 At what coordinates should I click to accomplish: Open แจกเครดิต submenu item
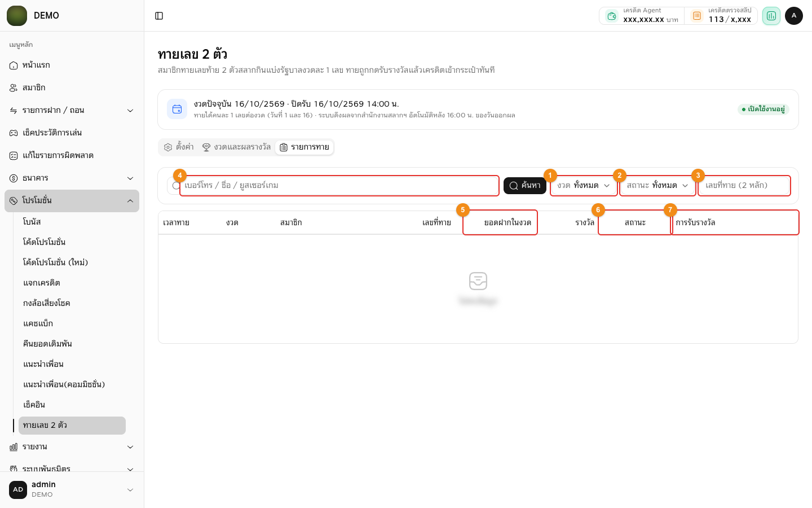pos(72,283)
